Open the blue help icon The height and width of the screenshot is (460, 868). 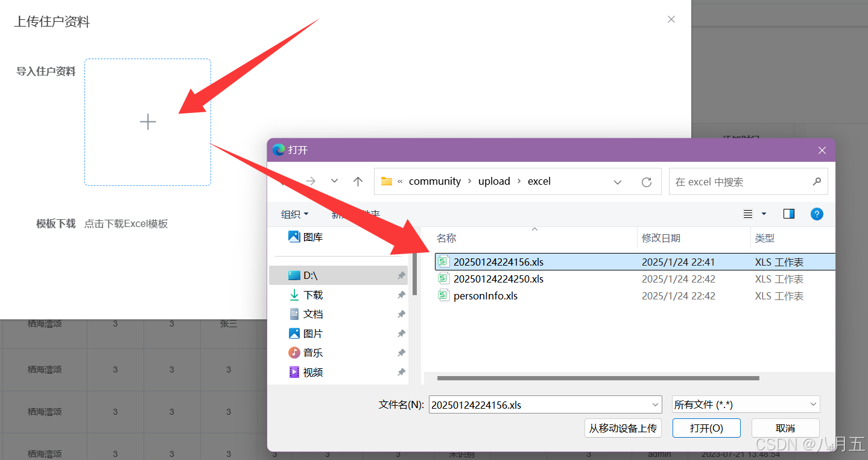click(817, 214)
